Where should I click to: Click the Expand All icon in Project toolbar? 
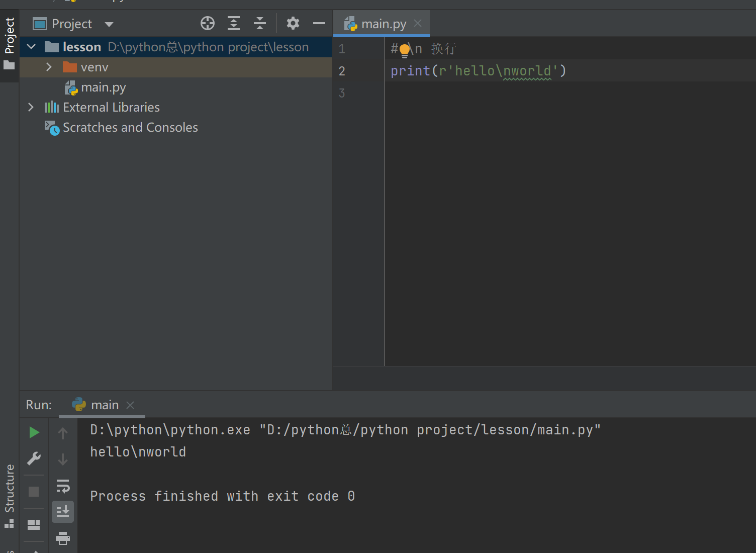(234, 24)
